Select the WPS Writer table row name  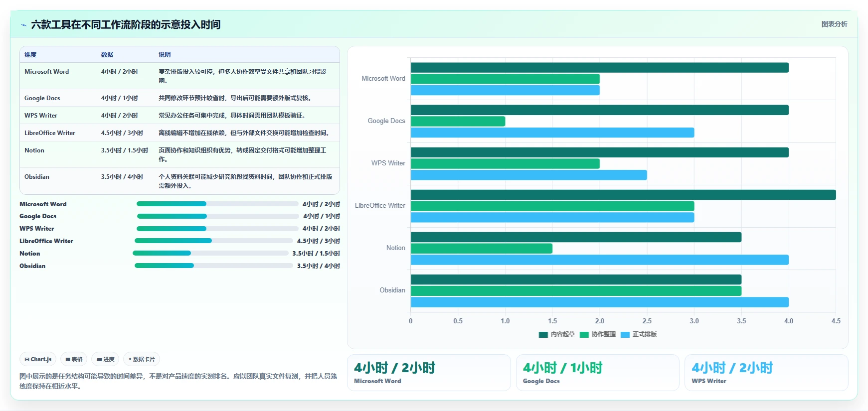41,116
